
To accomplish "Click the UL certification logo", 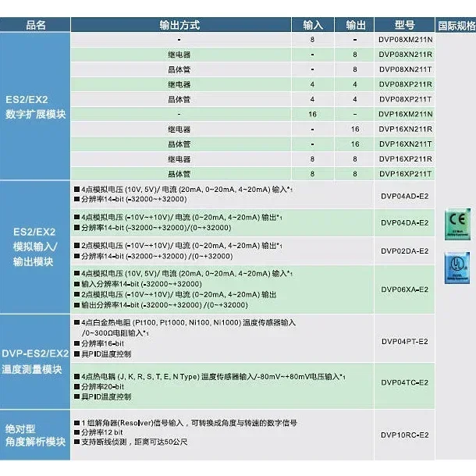I will [x=456, y=268].
